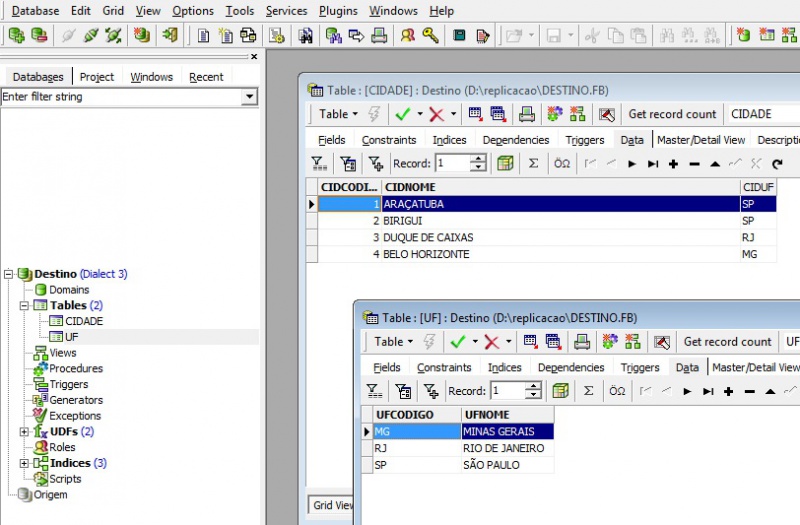Viewport: 800px width, 525px height.
Task: Open the Plugins menu
Action: click(x=338, y=11)
